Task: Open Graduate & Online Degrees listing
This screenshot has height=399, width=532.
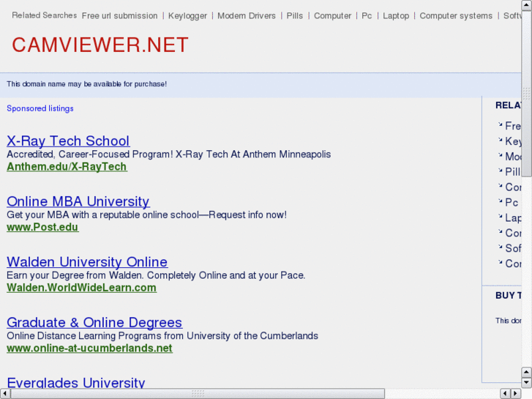Action: (94, 322)
